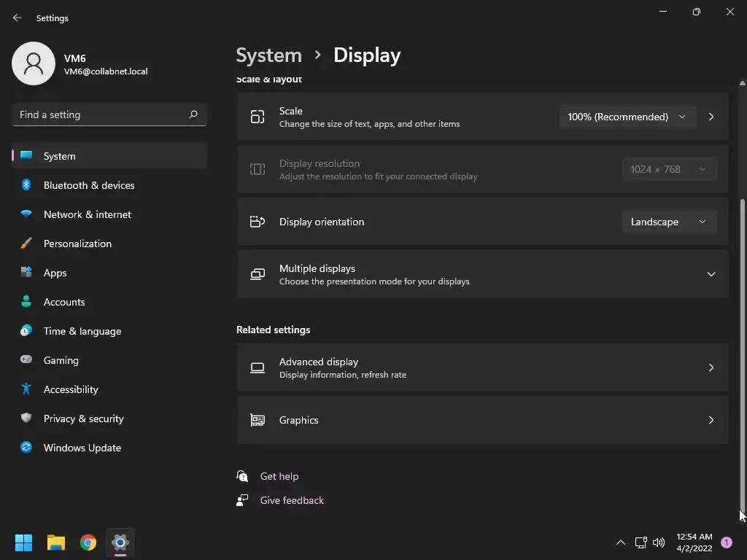This screenshot has width=747, height=560.
Task: Expand the Multiple displays section
Action: 711,274
